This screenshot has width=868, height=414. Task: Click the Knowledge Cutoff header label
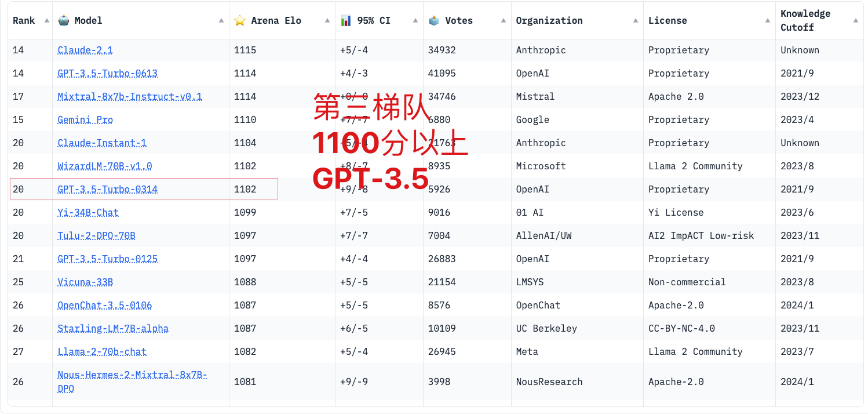[805, 20]
